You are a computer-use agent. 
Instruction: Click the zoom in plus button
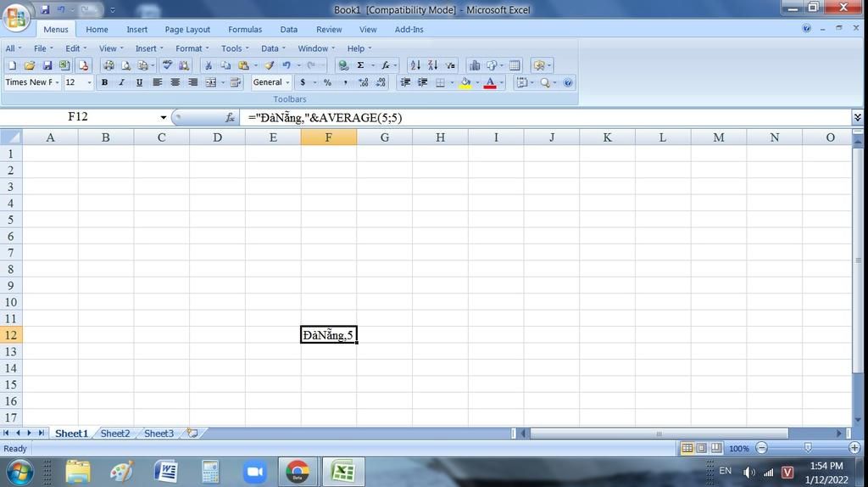click(x=854, y=448)
